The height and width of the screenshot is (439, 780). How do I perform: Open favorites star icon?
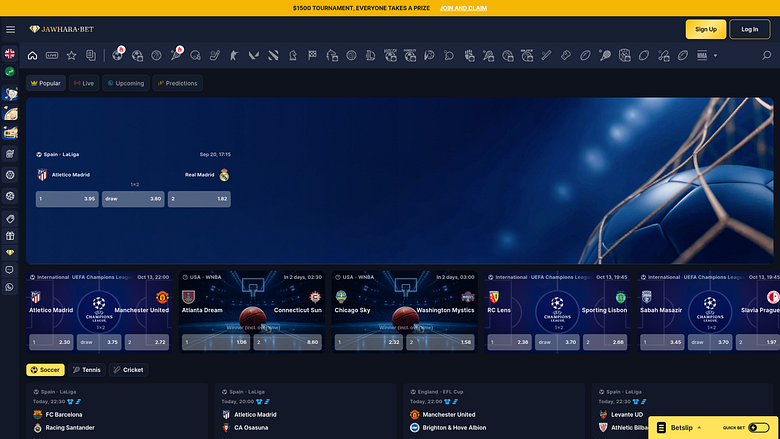[72, 55]
